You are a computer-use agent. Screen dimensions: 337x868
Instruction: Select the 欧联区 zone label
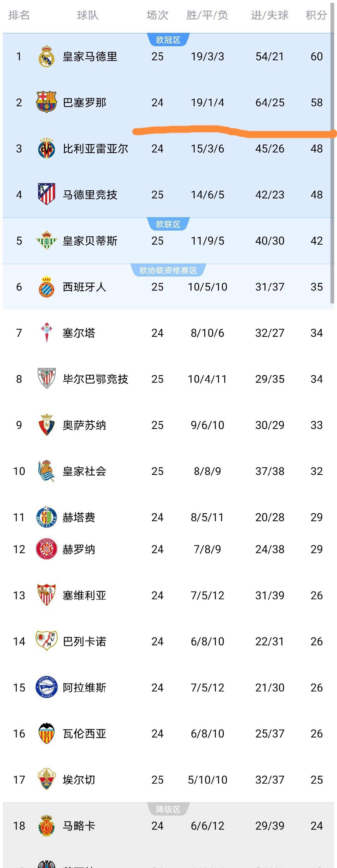[168, 224]
